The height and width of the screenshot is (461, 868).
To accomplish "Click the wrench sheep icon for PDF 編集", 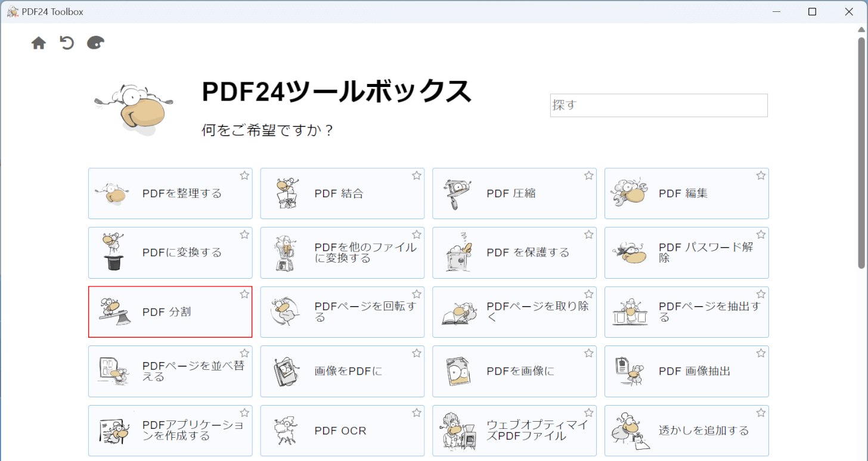I will 630,192.
